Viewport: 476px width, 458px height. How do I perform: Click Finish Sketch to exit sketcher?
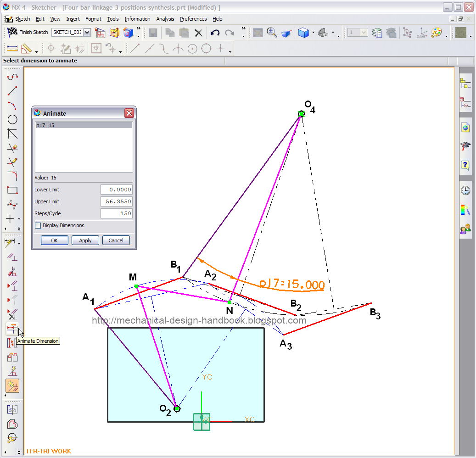(x=33, y=32)
